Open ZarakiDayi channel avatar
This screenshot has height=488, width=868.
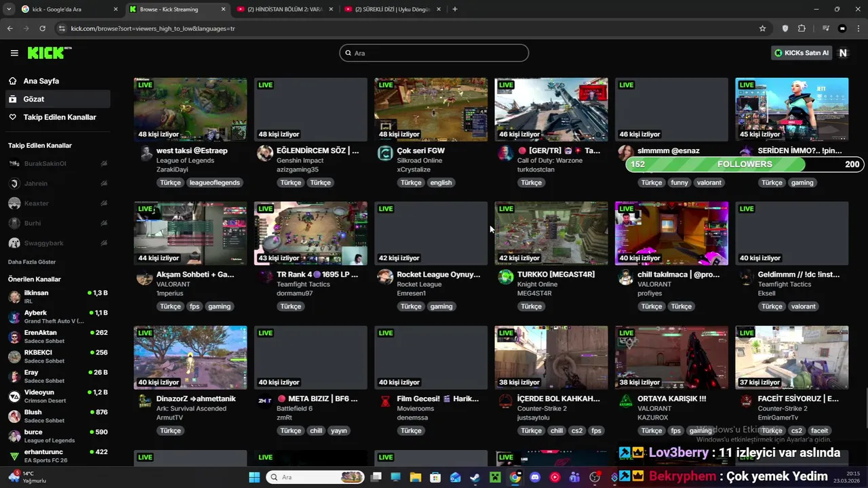pyautogui.click(x=145, y=152)
